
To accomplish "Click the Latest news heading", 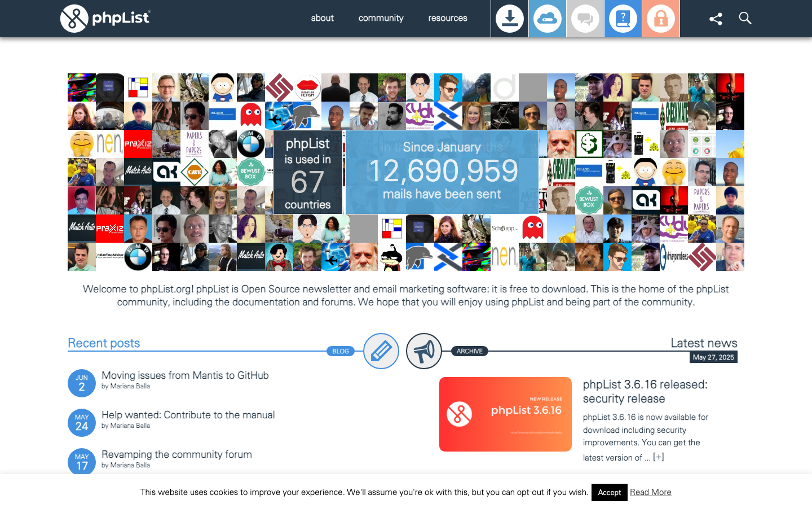I will (704, 343).
